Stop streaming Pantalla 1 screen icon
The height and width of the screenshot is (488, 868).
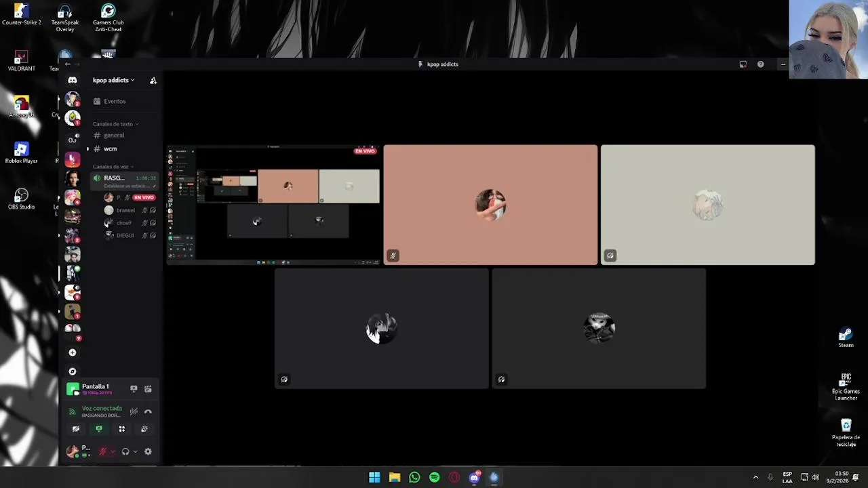click(x=134, y=388)
